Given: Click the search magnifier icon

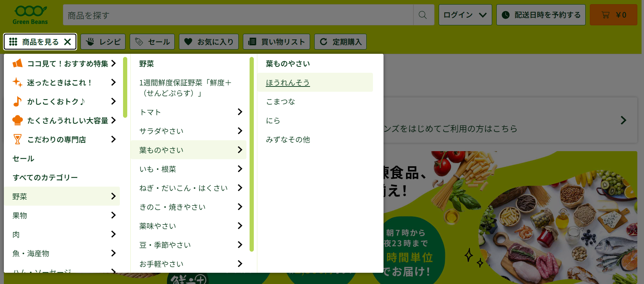Looking at the screenshot, I should [x=423, y=15].
